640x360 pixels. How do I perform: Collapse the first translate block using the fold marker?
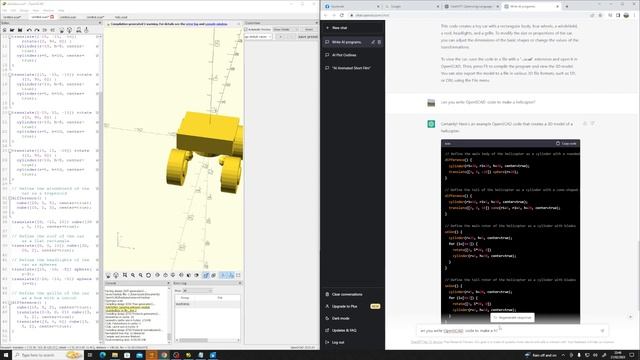tap(10, 37)
